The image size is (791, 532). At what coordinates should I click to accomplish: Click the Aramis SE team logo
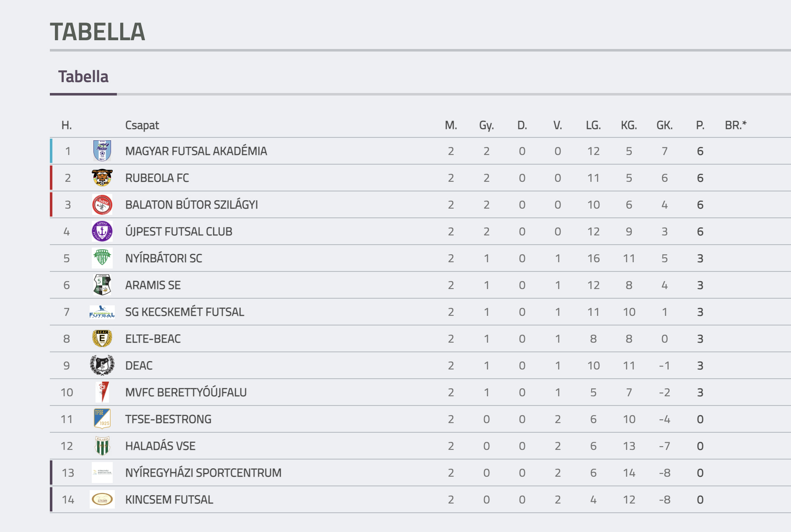(x=102, y=285)
